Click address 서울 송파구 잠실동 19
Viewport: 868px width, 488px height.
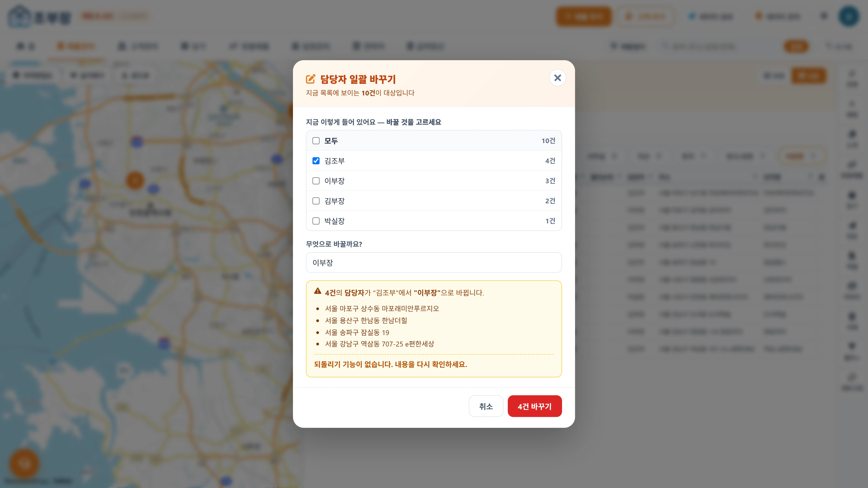(357, 332)
